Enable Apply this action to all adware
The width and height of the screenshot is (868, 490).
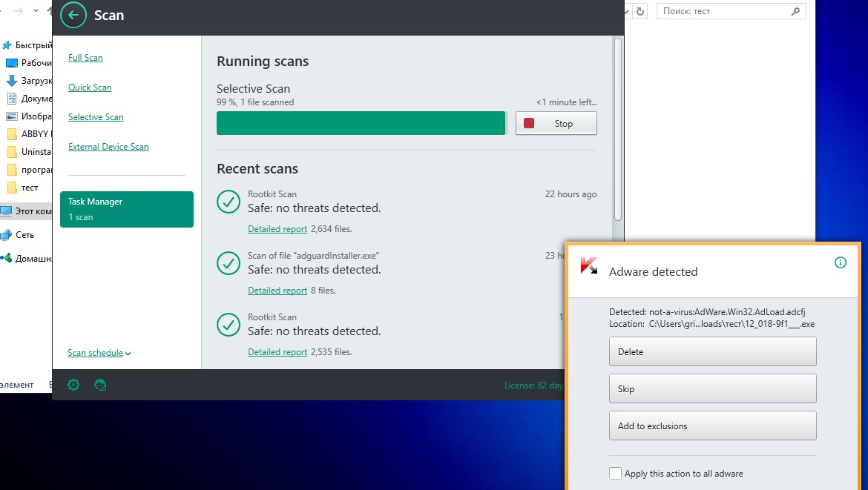pyautogui.click(x=615, y=474)
